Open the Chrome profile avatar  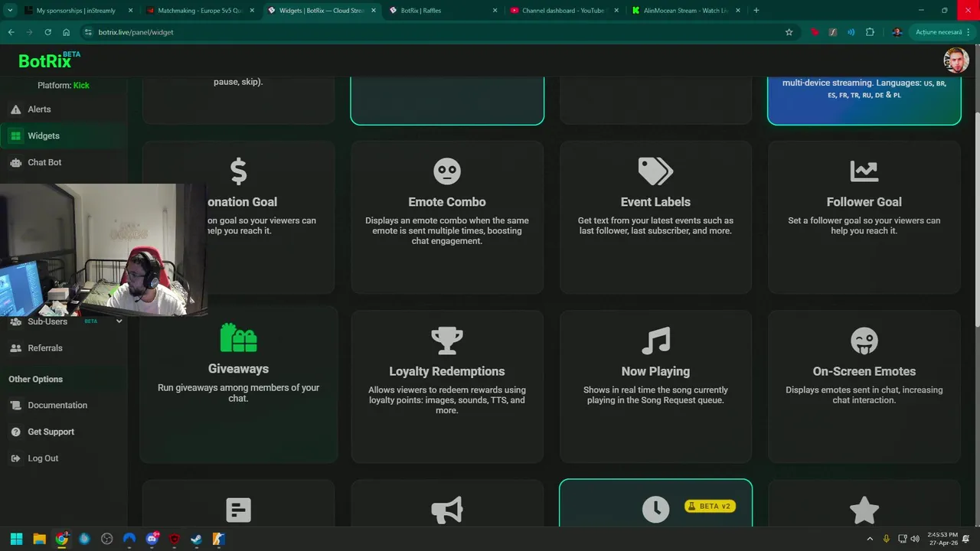point(897,32)
